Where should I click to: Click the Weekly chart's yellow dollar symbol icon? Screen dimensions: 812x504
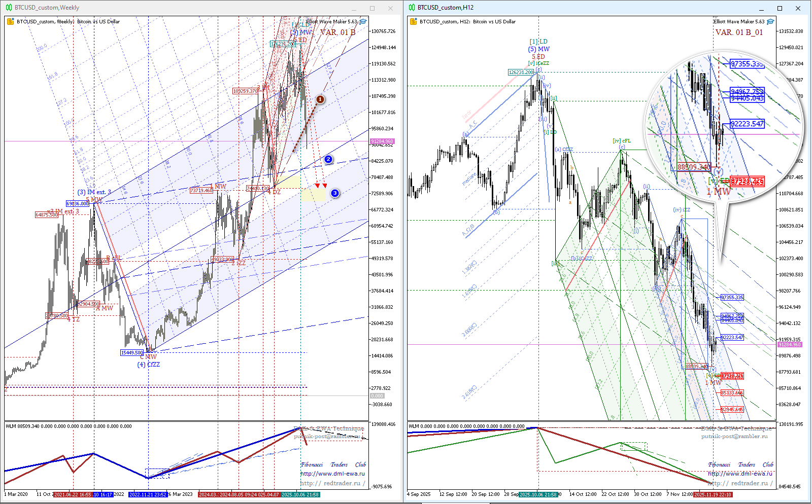(x=10, y=22)
